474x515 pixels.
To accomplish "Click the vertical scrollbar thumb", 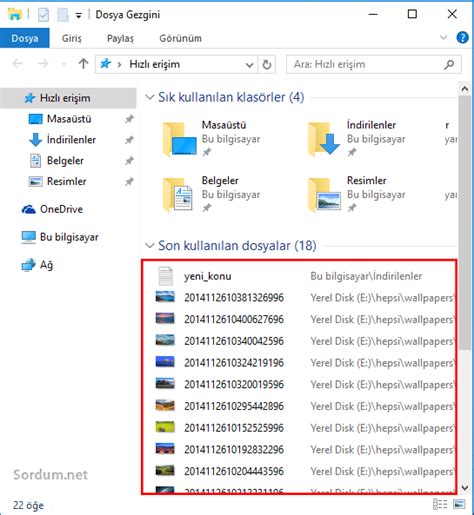I will pyautogui.click(x=465, y=223).
